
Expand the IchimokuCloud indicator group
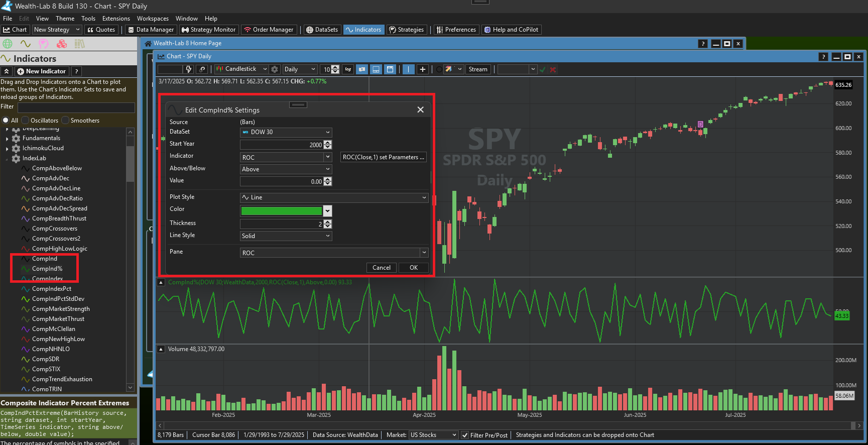tap(7, 148)
